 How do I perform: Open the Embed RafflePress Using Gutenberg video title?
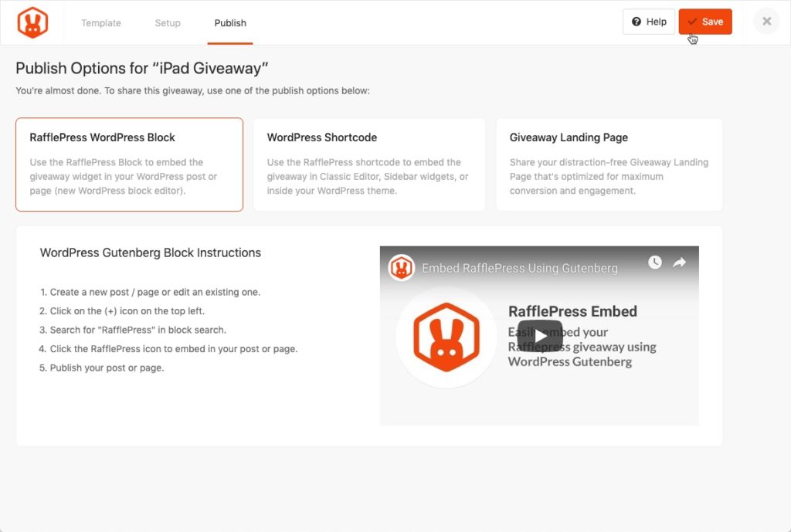pos(520,268)
